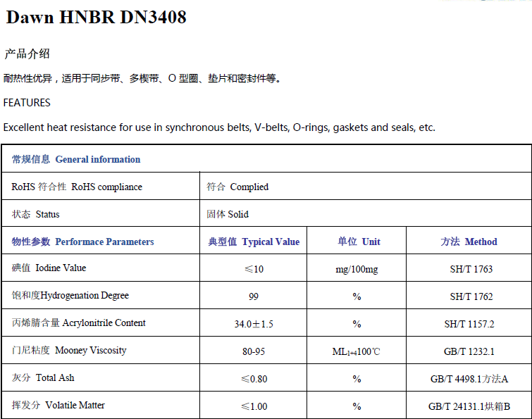The image size is (532, 419).
Task: Select the 34.0±1.5 value cell
Action: (254, 324)
